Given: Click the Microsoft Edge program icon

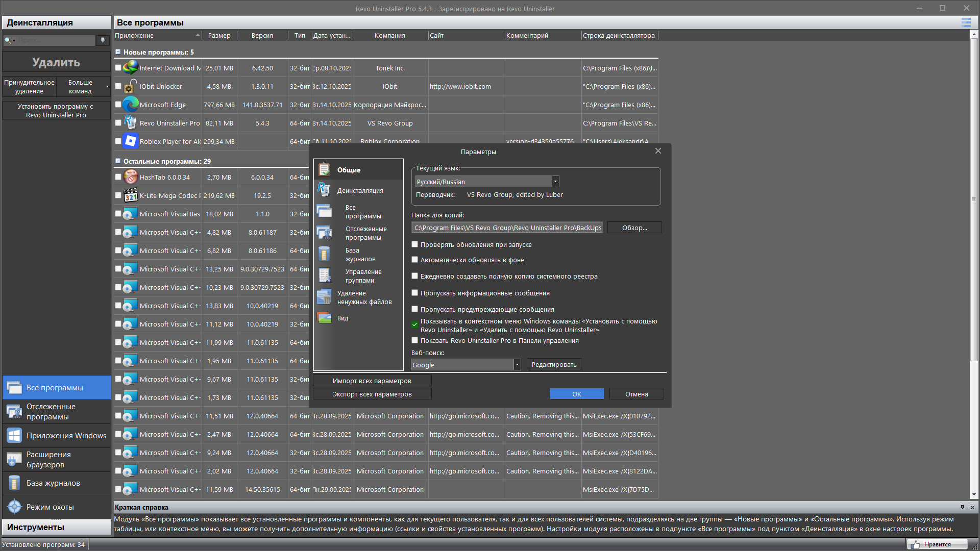Looking at the screenshot, I should click(x=131, y=105).
